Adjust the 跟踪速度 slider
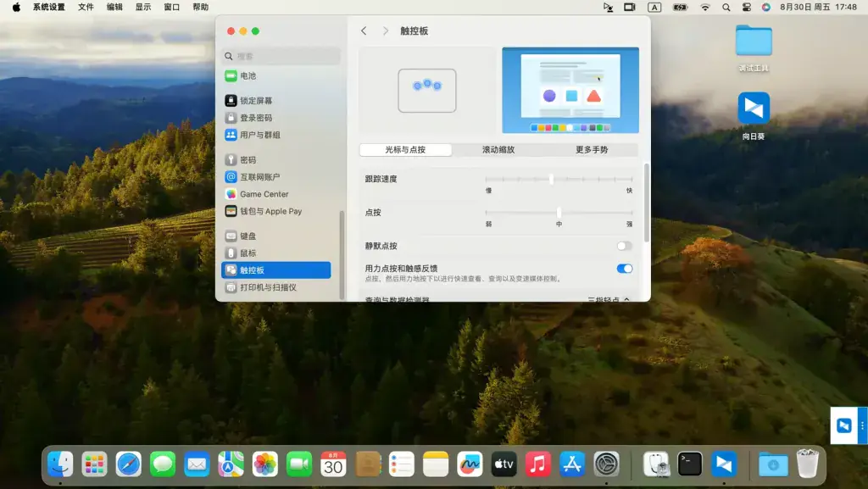The image size is (868, 489). coord(559,179)
